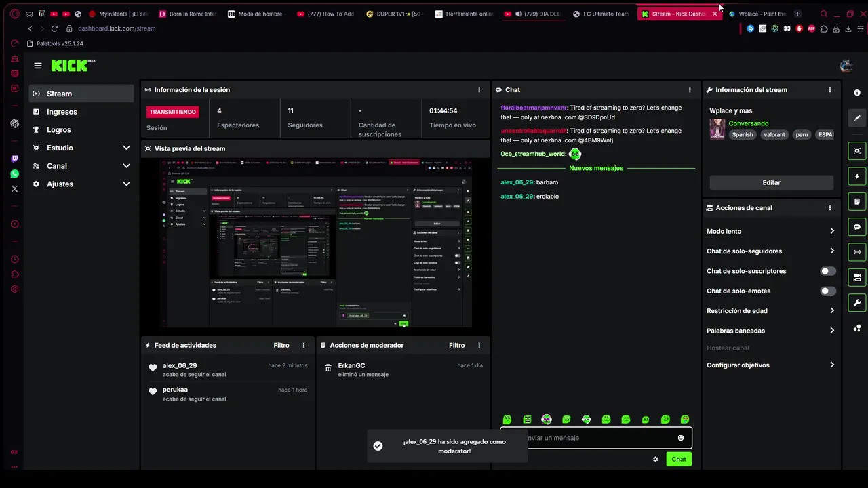Click the valorant tag chip
The image size is (868, 488).
774,134
